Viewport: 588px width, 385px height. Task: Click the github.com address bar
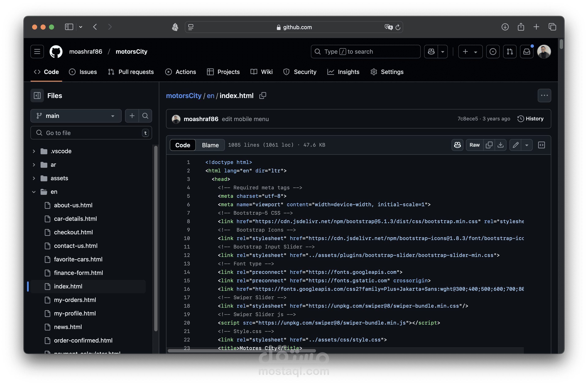(x=294, y=27)
